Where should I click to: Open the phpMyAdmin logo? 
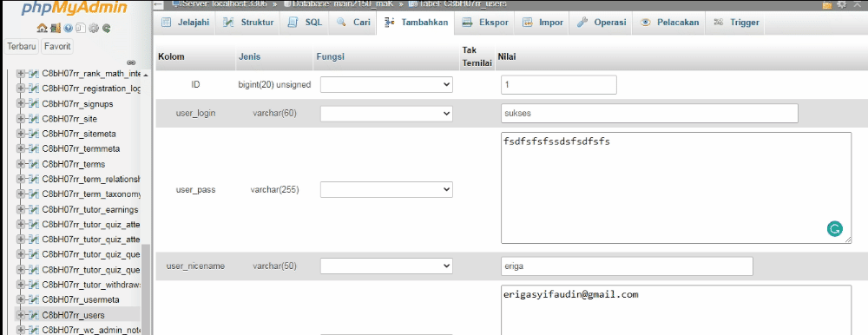[74, 9]
